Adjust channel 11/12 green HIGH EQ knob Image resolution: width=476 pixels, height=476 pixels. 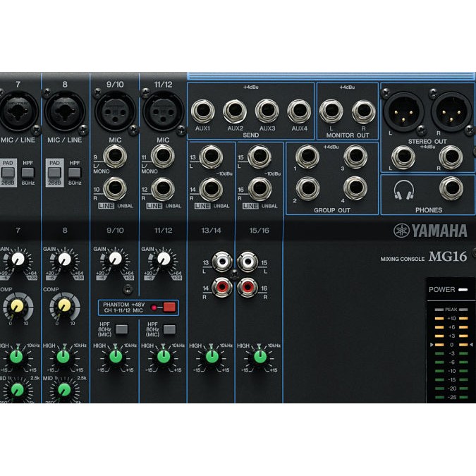[164, 357]
